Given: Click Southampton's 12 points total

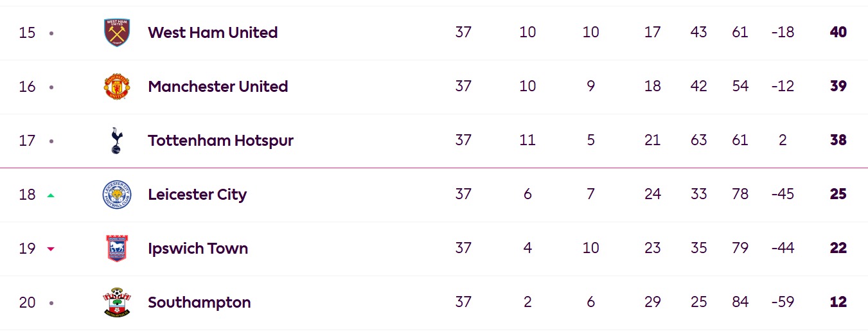Looking at the screenshot, I should coord(838,302).
